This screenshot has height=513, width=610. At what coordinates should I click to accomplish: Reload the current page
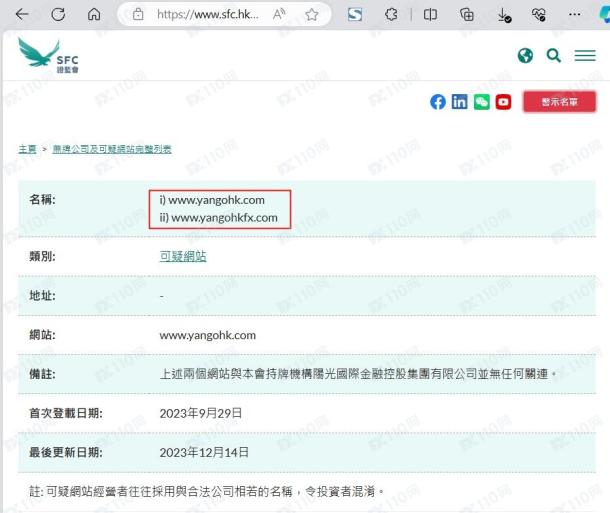pyautogui.click(x=58, y=15)
